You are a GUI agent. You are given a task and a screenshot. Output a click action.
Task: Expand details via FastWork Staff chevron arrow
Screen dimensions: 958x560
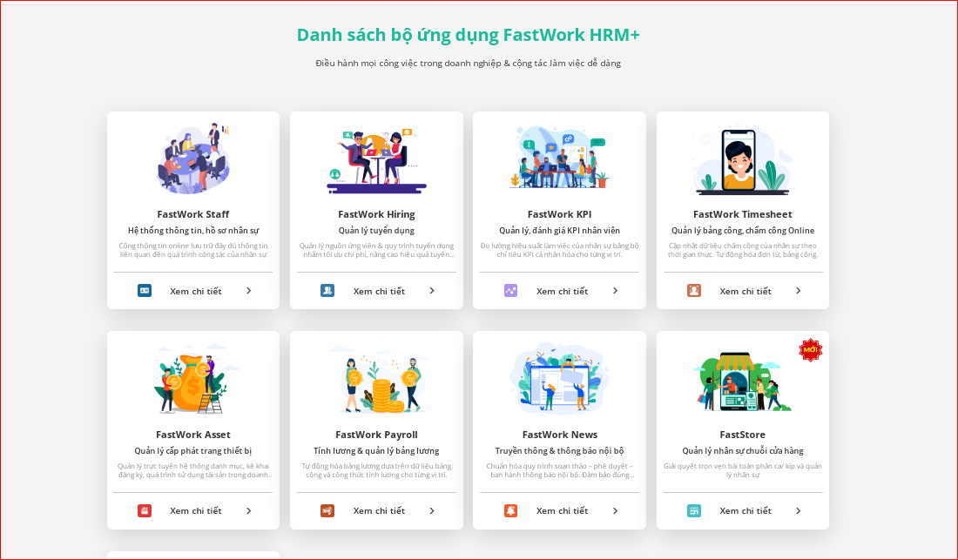click(248, 291)
